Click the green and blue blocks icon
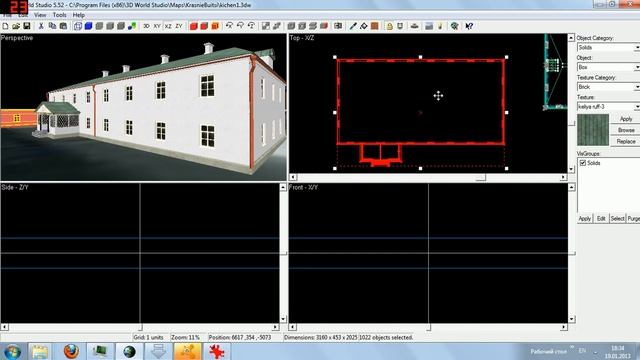The image size is (640, 360). click(x=132, y=26)
